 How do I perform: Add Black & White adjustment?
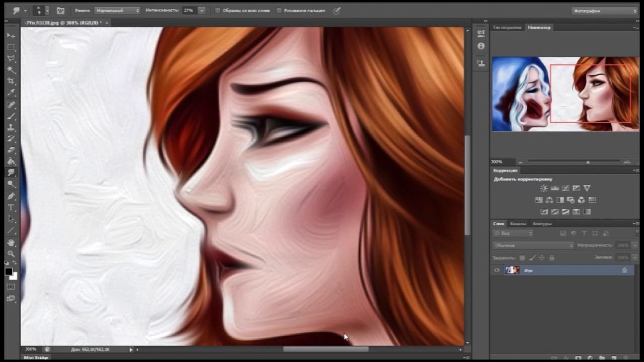click(560, 200)
